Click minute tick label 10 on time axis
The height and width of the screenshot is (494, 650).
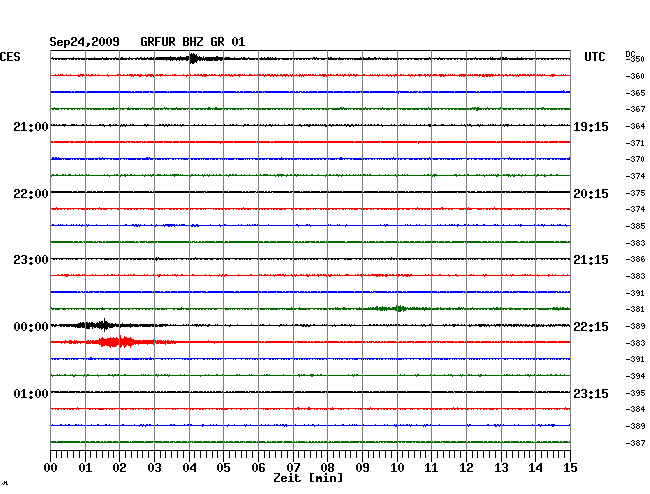click(x=397, y=467)
